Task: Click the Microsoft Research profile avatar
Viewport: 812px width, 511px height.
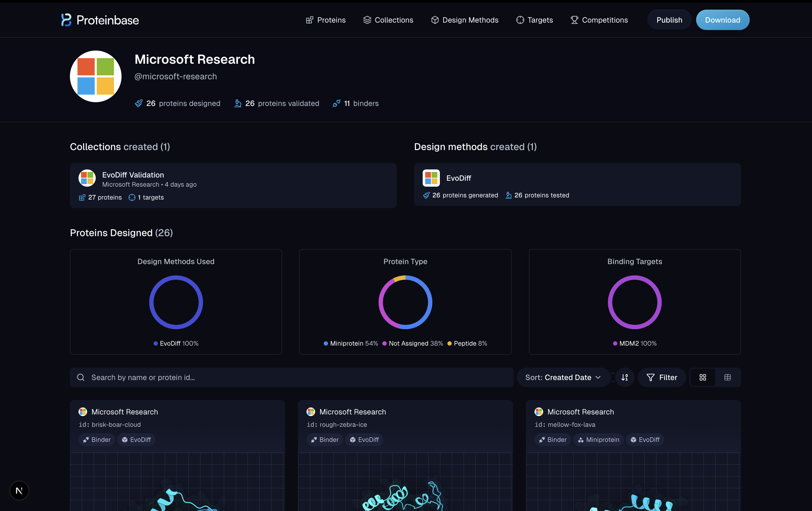Action: pyautogui.click(x=96, y=76)
